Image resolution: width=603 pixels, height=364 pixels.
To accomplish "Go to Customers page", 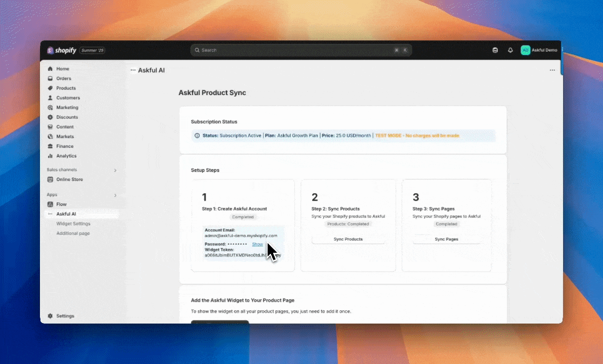I will 68,98.
